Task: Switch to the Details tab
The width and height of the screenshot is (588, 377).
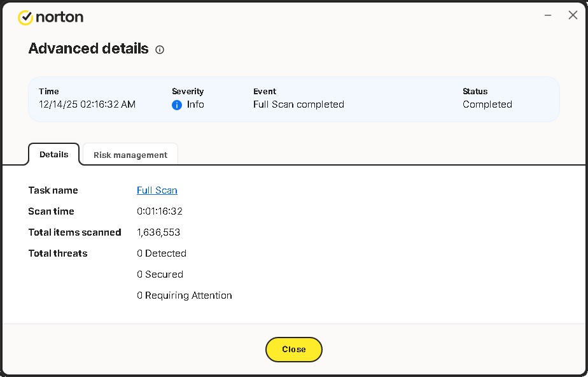Action: 54,154
